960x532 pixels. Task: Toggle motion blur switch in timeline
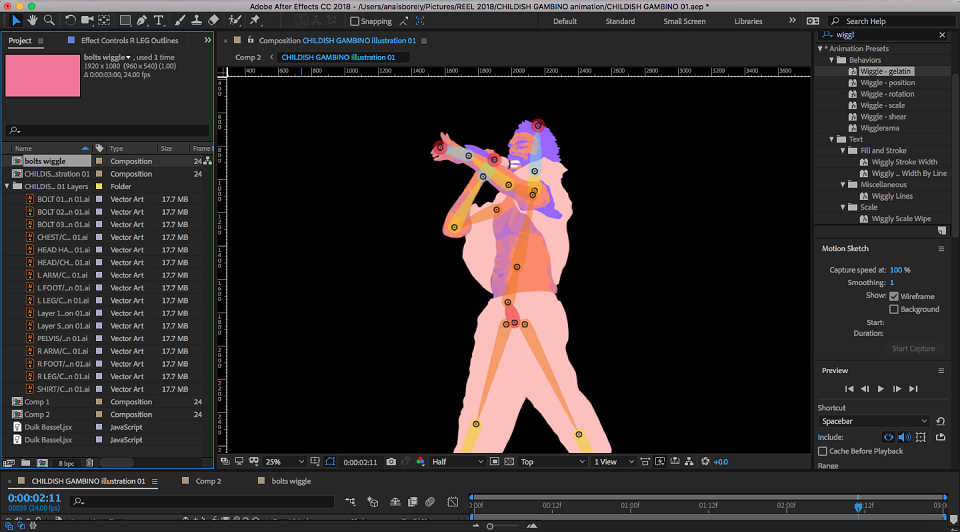pyautogui.click(x=430, y=501)
